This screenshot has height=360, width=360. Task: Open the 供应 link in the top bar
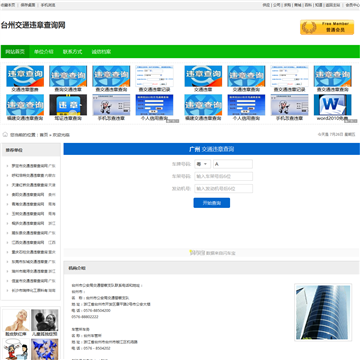tap(266, 5)
